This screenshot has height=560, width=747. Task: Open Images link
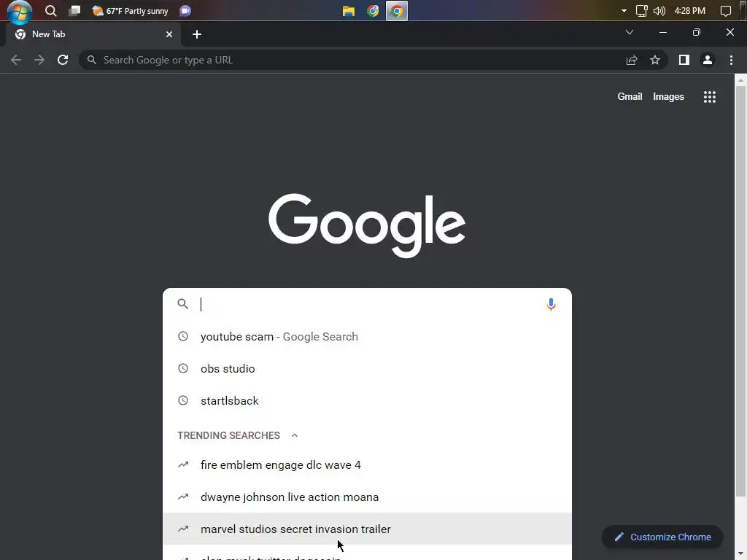pyautogui.click(x=668, y=97)
